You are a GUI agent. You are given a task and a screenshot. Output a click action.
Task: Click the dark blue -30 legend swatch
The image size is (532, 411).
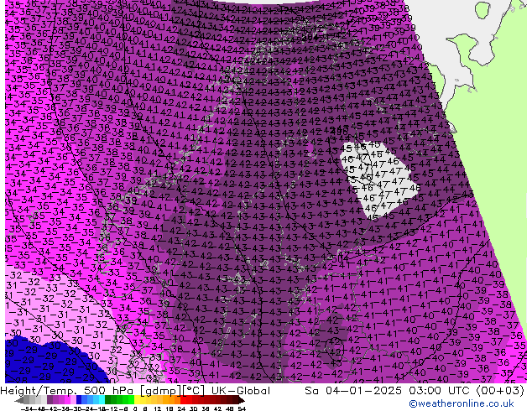click(79, 399)
